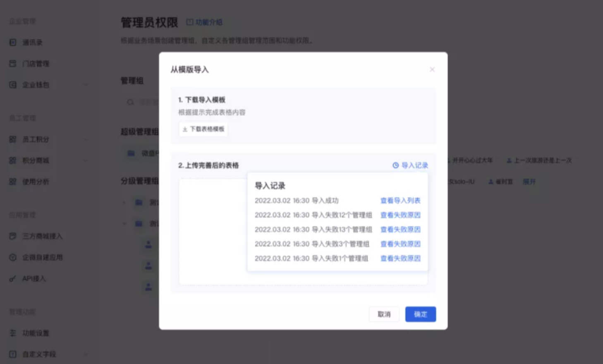Open 查看导入列表 for the 导入成功 record

tap(400, 201)
